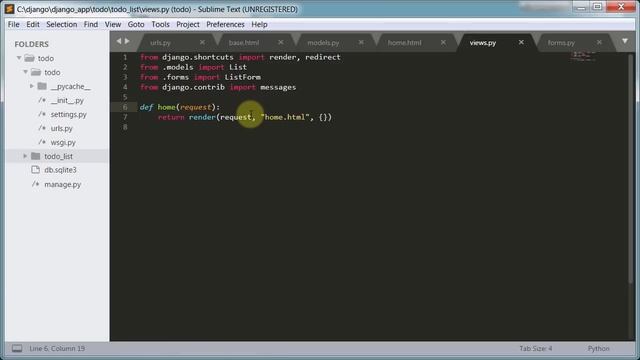
Task: Open db.sqlite3 in the sidebar
Action: [60, 170]
